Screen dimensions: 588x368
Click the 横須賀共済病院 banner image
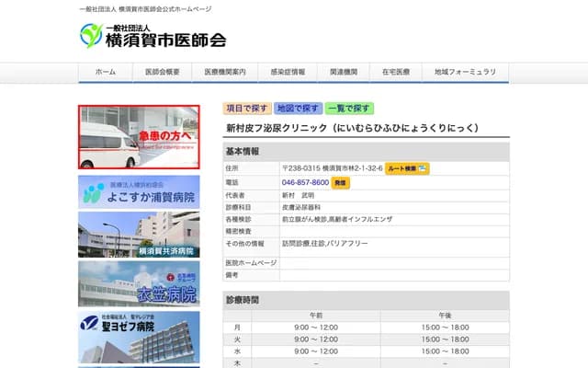pos(139,235)
